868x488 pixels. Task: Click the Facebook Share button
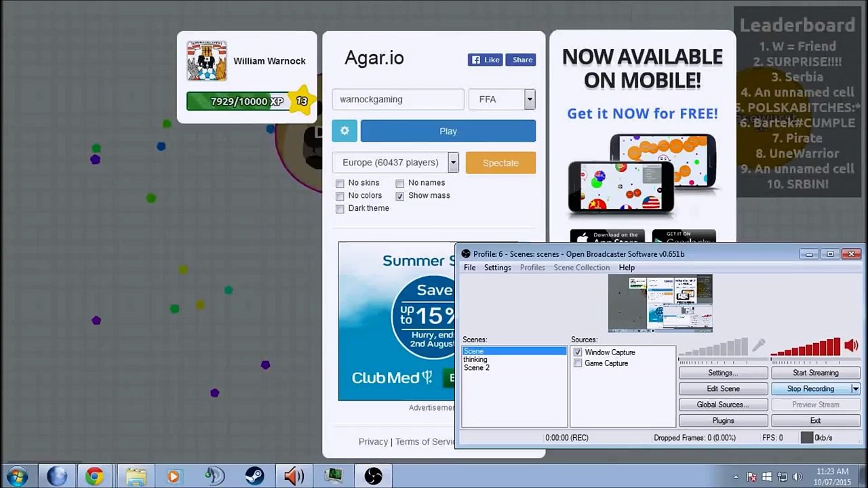pyautogui.click(x=519, y=60)
